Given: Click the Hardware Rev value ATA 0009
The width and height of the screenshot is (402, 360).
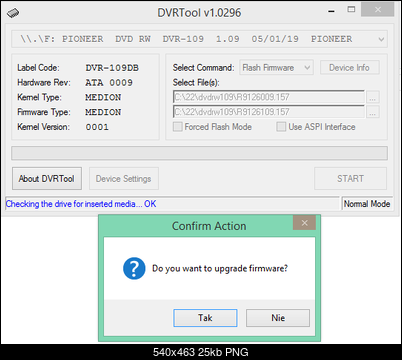Looking at the screenshot, I should coord(109,83).
